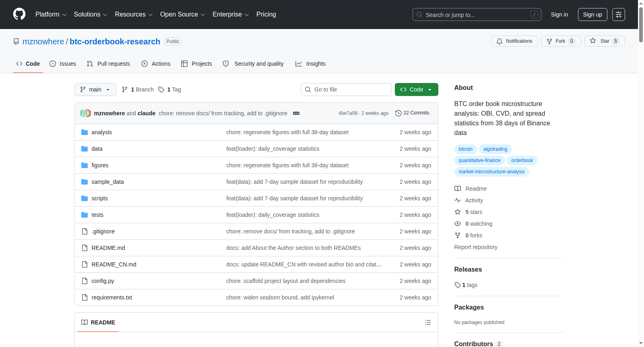Open the algotrading topic tag

click(495, 149)
